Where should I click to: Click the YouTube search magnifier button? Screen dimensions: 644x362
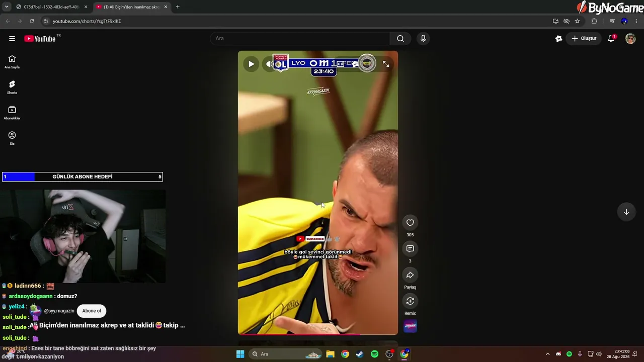click(x=400, y=39)
